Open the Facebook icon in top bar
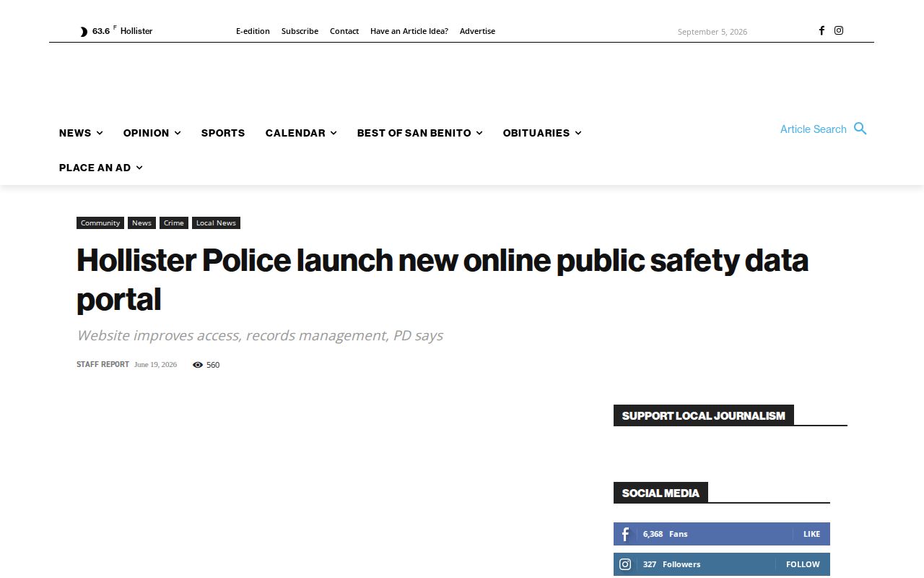This screenshot has width=924, height=578. tap(821, 30)
